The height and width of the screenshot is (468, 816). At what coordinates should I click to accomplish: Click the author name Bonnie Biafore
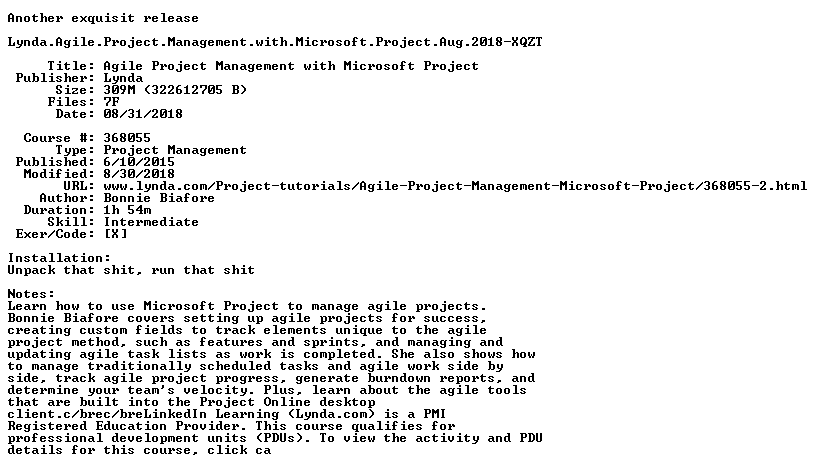(159, 198)
